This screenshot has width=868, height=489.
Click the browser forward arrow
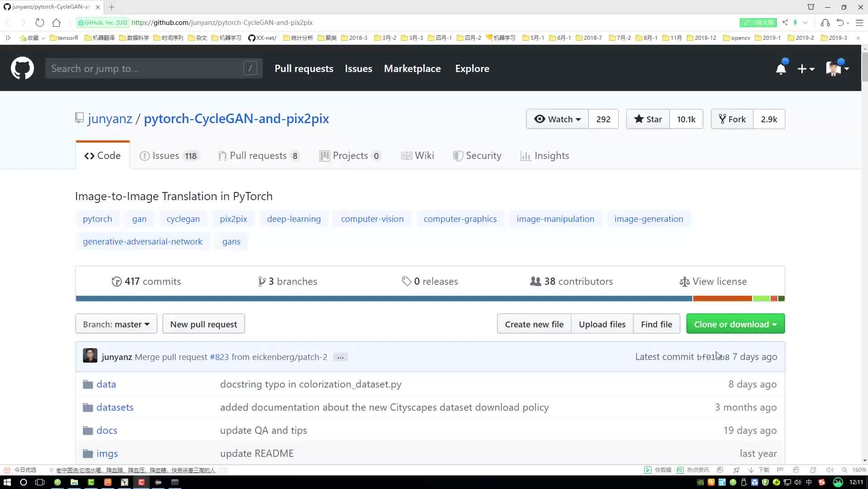[23, 22]
